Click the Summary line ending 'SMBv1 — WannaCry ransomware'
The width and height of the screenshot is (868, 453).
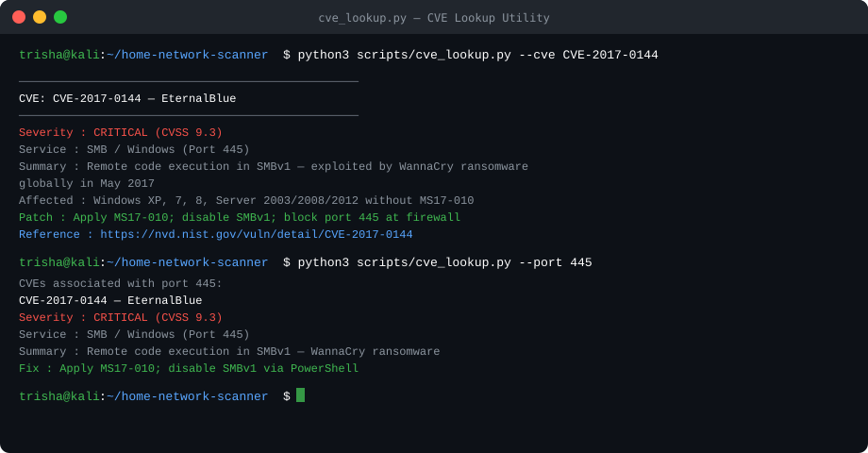229,352
